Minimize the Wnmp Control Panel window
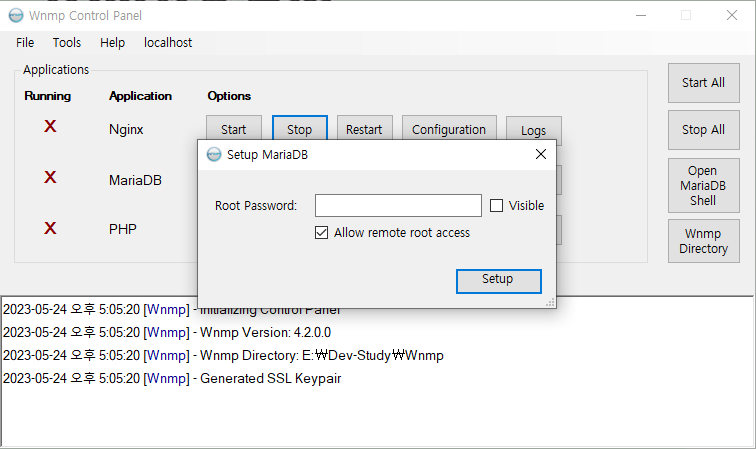The width and height of the screenshot is (756, 449). coord(641,15)
